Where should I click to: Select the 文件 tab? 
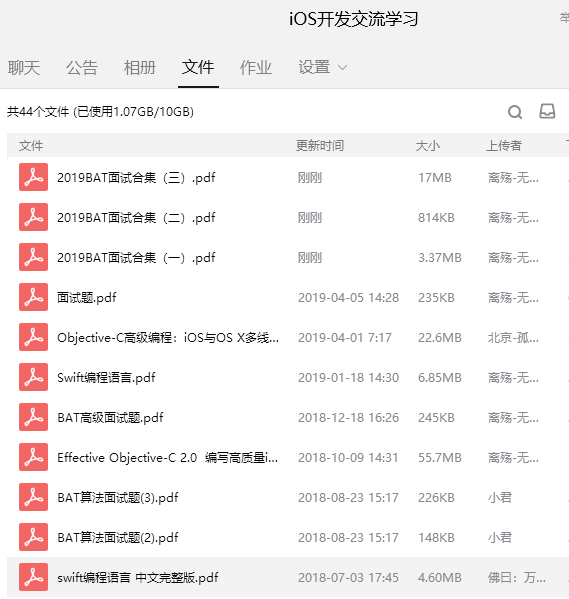pyautogui.click(x=198, y=68)
